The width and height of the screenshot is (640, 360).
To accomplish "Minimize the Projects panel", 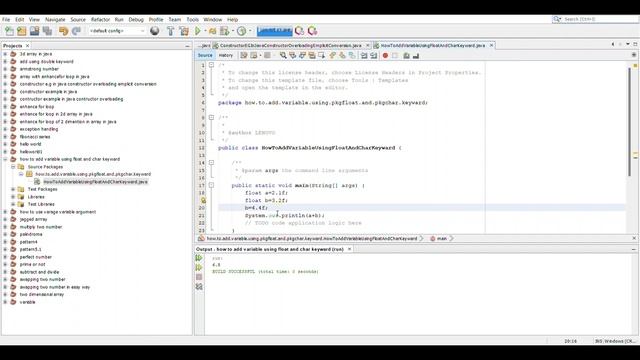I will [187, 46].
